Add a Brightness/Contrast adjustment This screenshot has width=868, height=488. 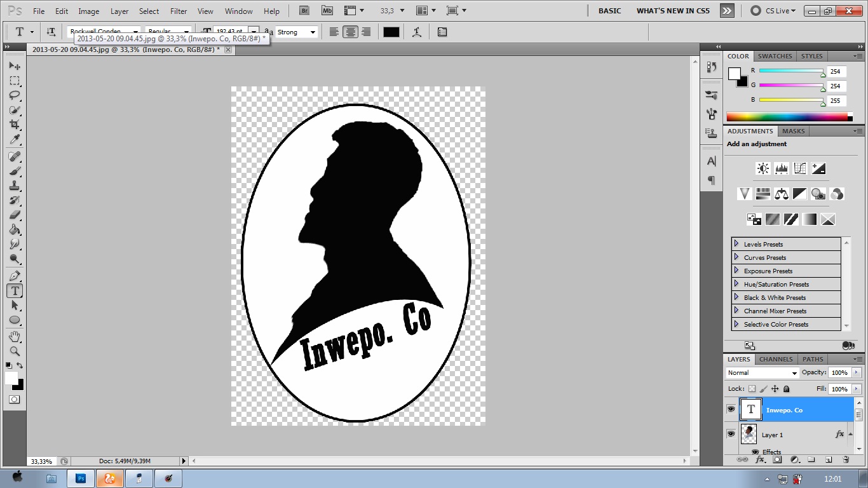(x=763, y=168)
